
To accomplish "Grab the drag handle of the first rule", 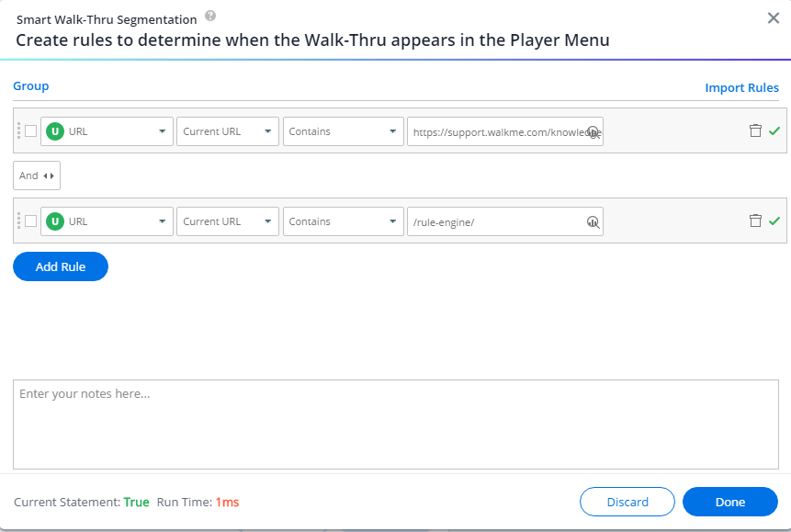I will point(18,130).
